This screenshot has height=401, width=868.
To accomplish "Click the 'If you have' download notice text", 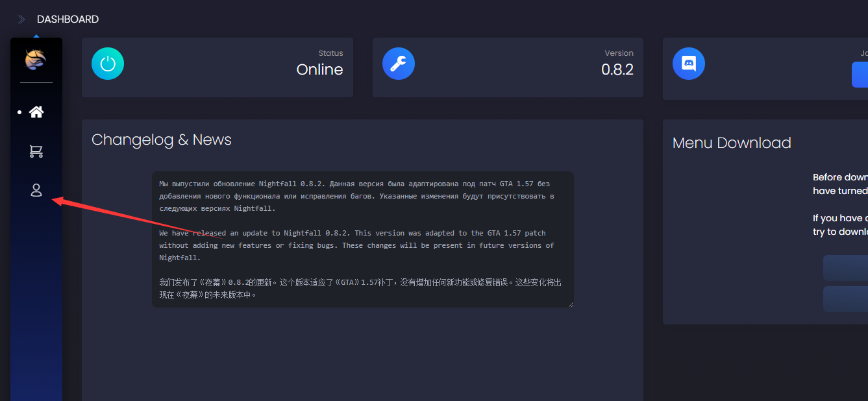I will (840, 225).
